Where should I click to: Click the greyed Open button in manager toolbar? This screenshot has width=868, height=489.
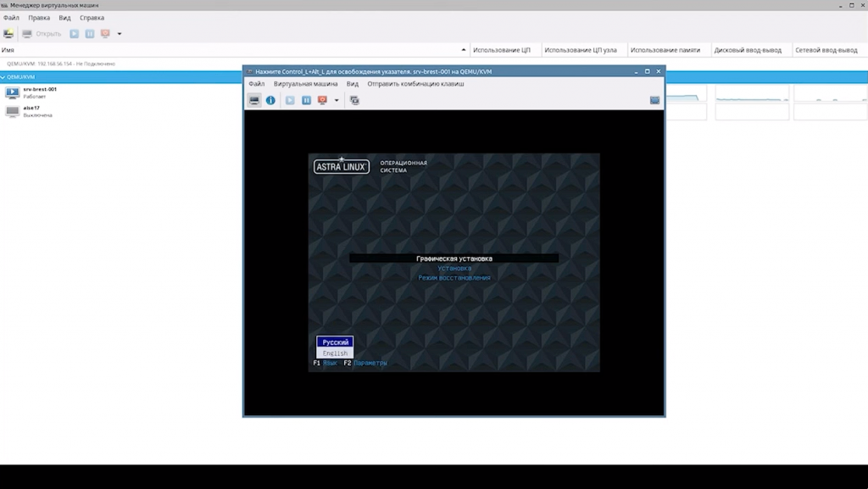42,34
